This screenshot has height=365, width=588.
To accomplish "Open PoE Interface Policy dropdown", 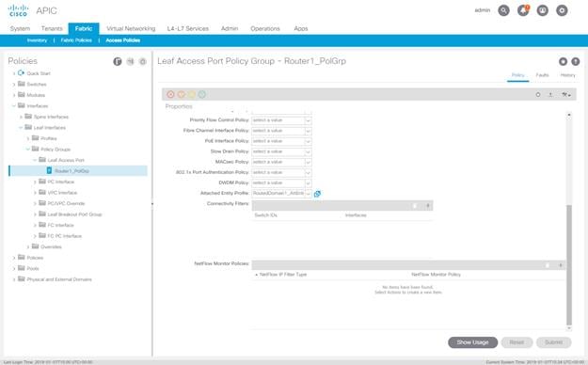I will click(x=308, y=141).
